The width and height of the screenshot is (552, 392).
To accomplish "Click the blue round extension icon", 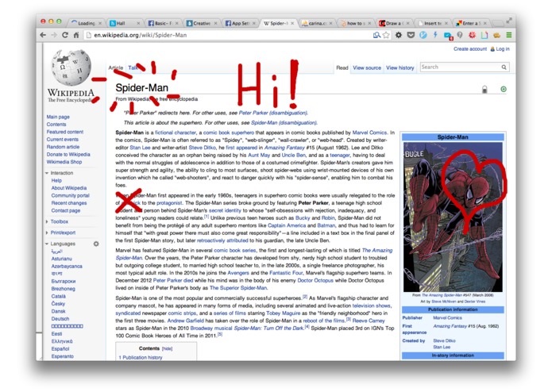I will click(x=423, y=35).
